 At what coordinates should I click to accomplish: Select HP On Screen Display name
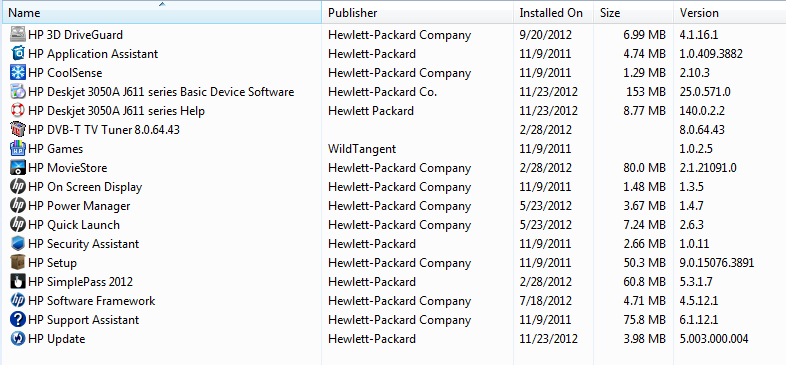[x=85, y=188]
